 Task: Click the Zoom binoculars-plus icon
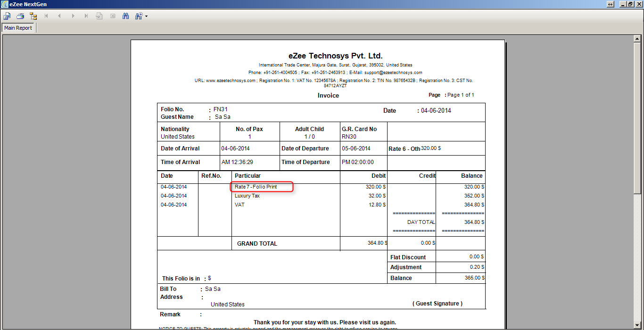pyautogui.click(x=139, y=16)
